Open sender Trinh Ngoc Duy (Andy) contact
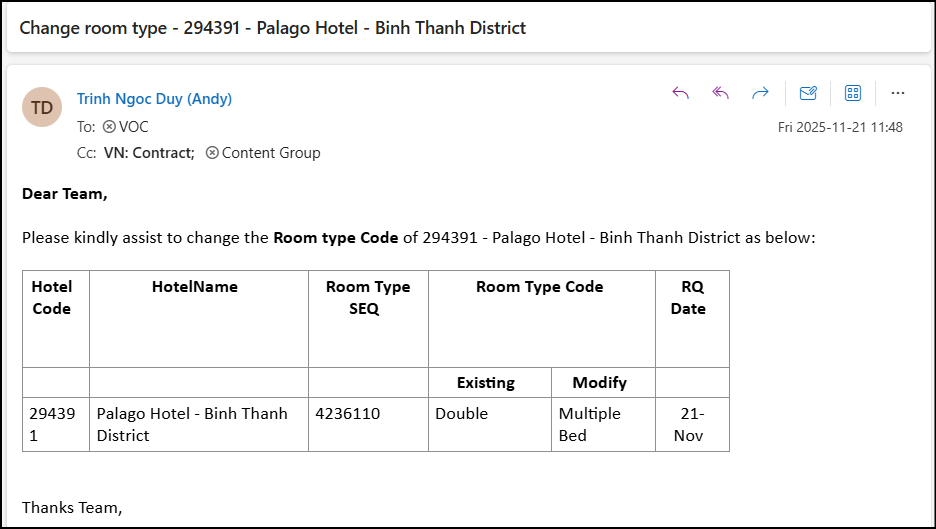The width and height of the screenshot is (936, 529). point(154,99)
